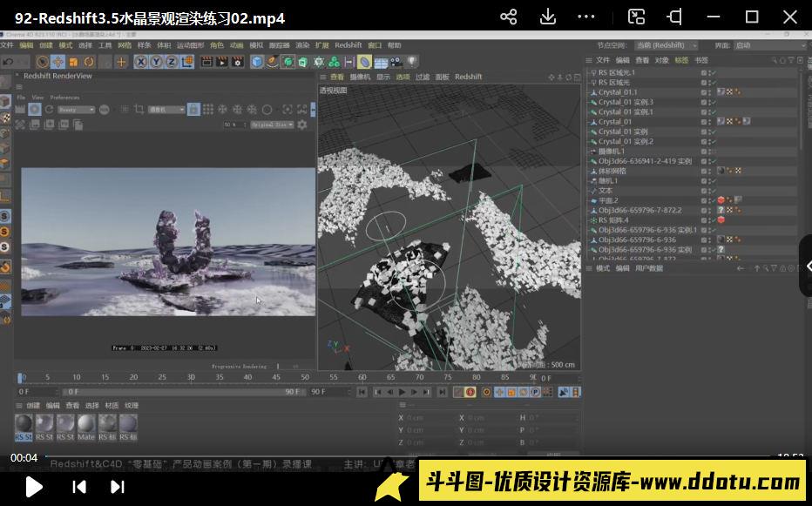This screenshot has height=506, width=812.
Task: Open the 文件 menu in the main menu bar
Action: [x=7, y=45]
